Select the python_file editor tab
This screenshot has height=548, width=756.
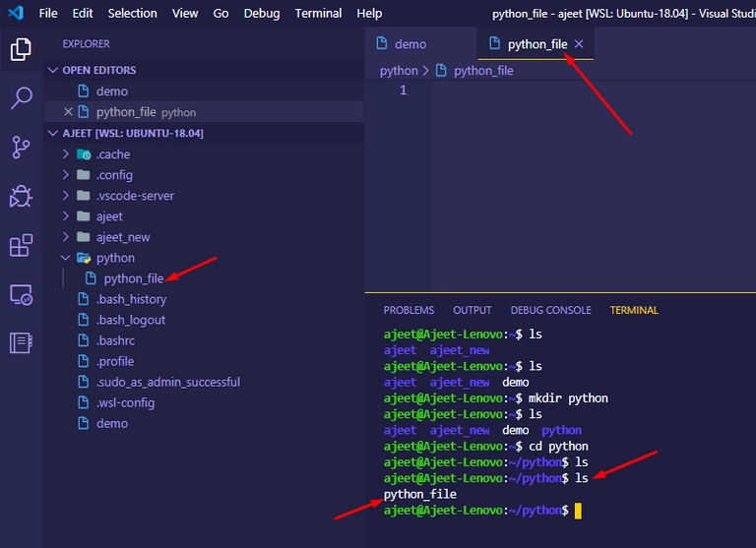[535, 44]
